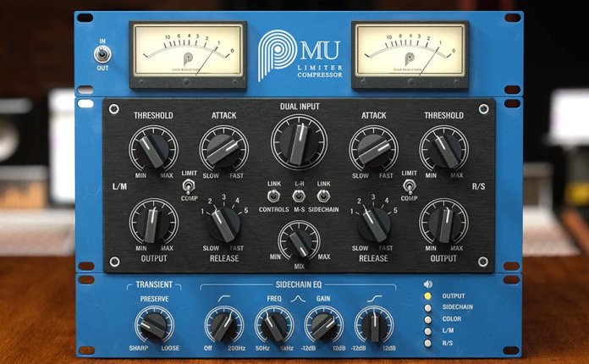Click the L/M OUTPUT knob

coord(154,222)
